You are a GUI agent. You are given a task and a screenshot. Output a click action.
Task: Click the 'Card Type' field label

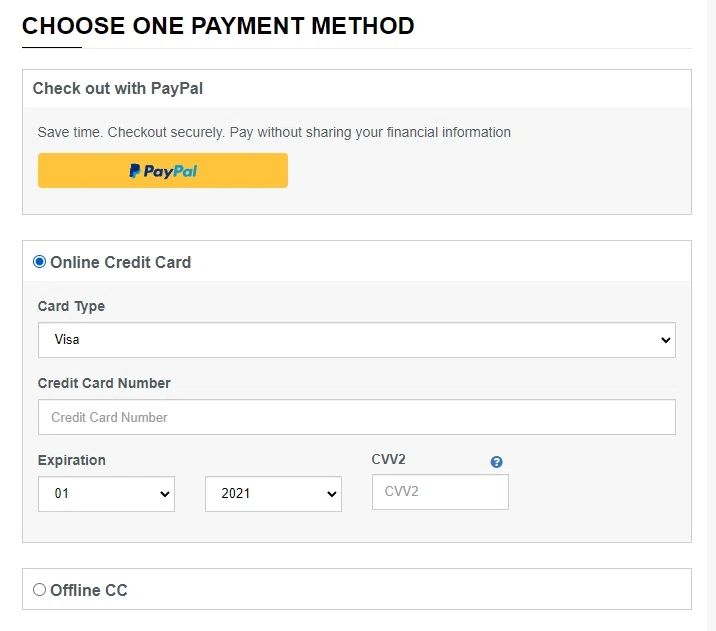[71, 306]
